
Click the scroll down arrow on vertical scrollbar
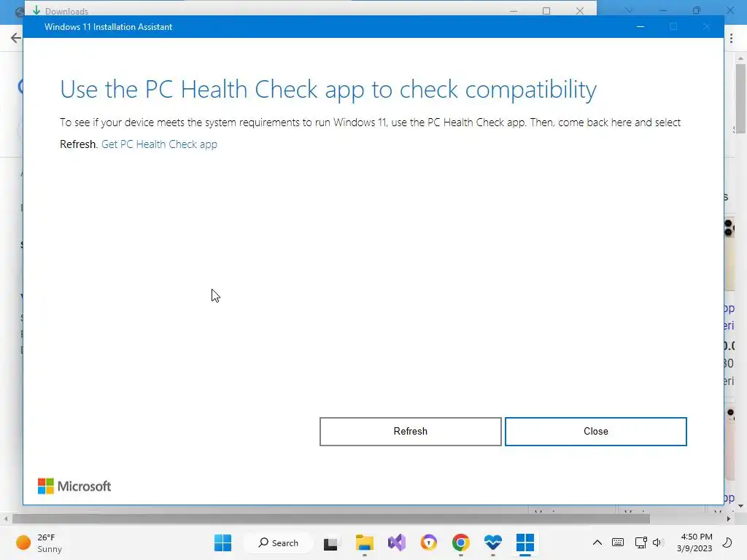point(741,506)
